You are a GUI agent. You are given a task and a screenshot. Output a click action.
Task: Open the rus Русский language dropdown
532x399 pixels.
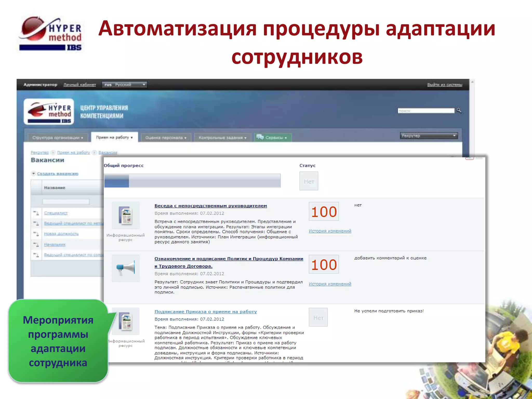(125, 85)
